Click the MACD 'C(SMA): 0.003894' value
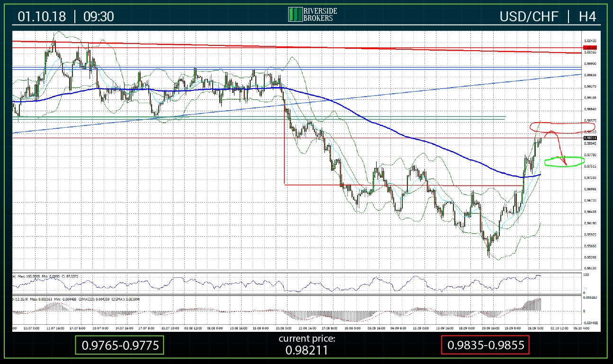Viewport: 613px width, 364px height. [126, 299]
